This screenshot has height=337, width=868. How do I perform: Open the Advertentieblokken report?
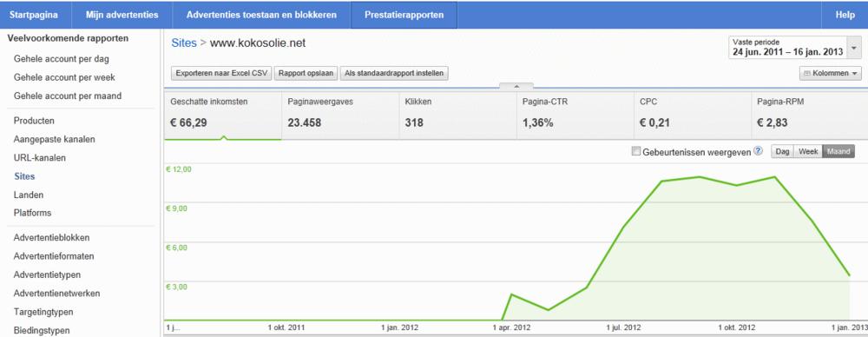tap(51, 237)
